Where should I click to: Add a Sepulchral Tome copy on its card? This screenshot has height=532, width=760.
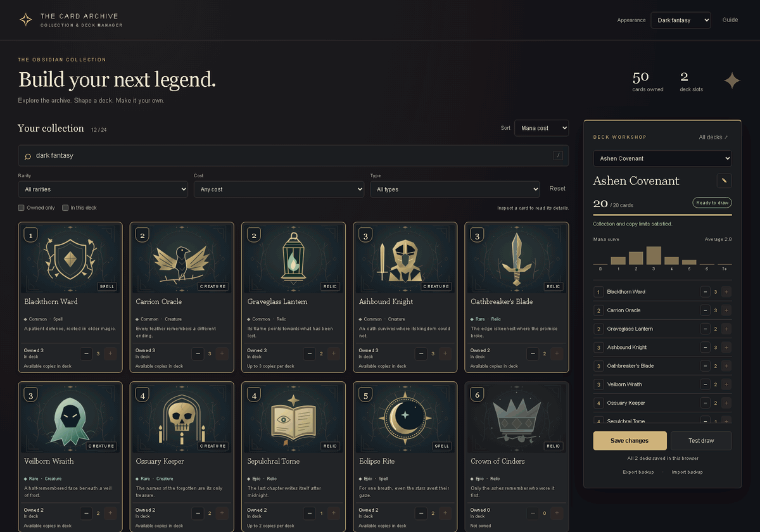point(334,514)
